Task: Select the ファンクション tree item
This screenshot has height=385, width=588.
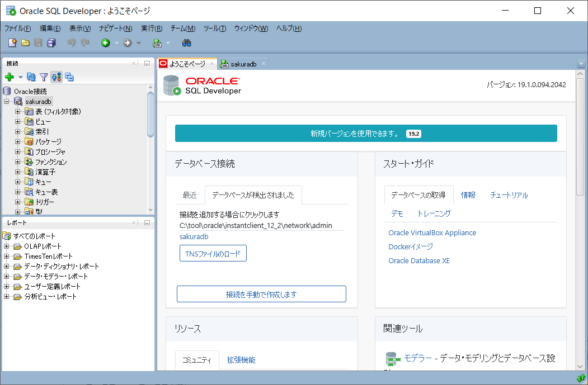Action: click(51, 162)
